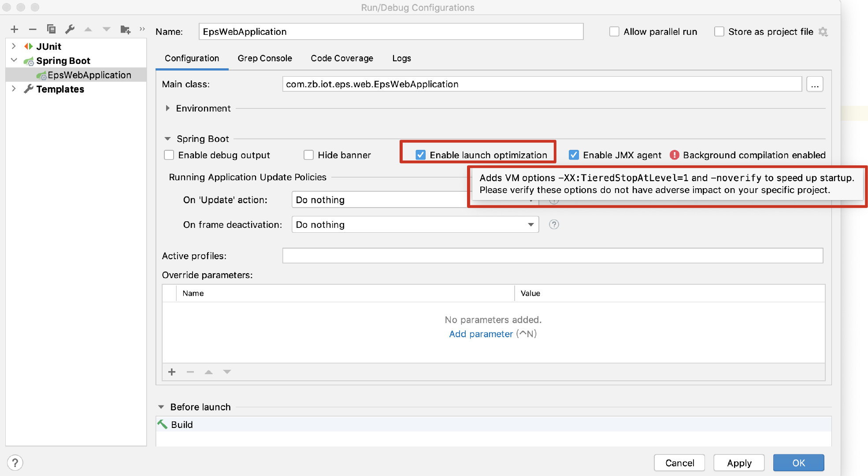Click the Spring Boot leaf icon in tree
This screenshot has height=476, width=868.
click(x=29, y=61)
